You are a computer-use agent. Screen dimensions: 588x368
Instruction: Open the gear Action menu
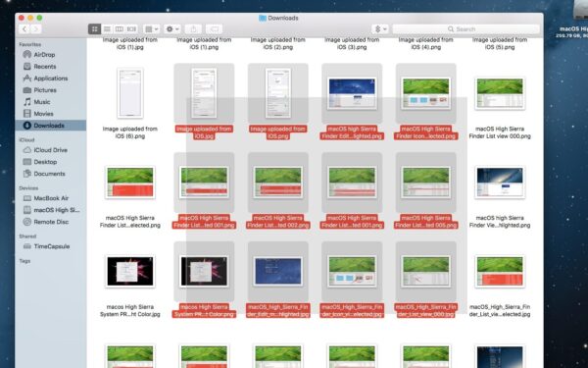[x=172, y=28]
